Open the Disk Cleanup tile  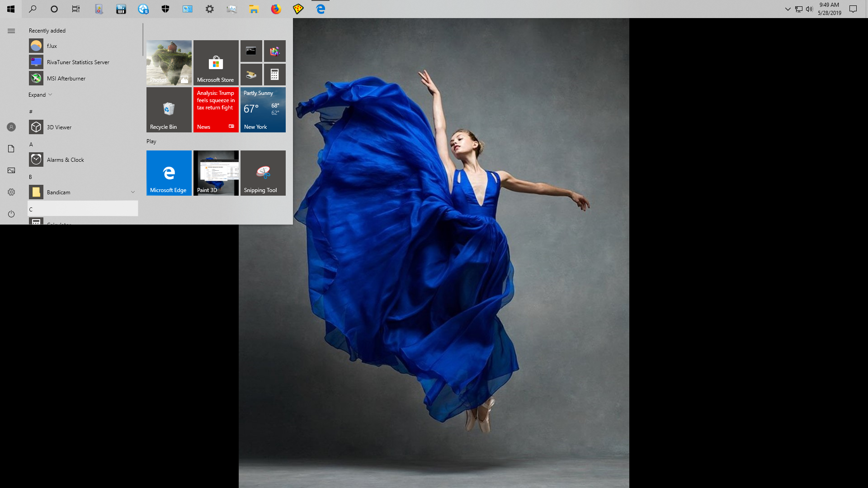[x=251, y=75]
